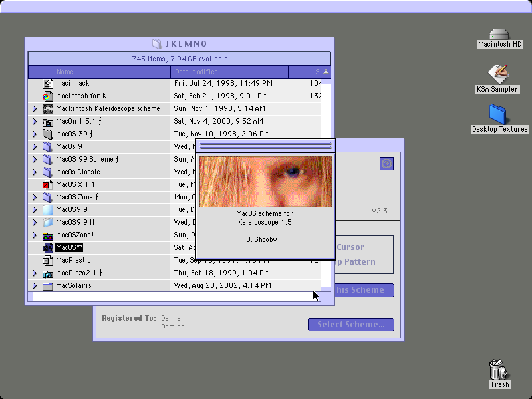Sort list by Name column header
Image resolution: width=532 pixels, height=399 pixels.
(x=99, y=72)
